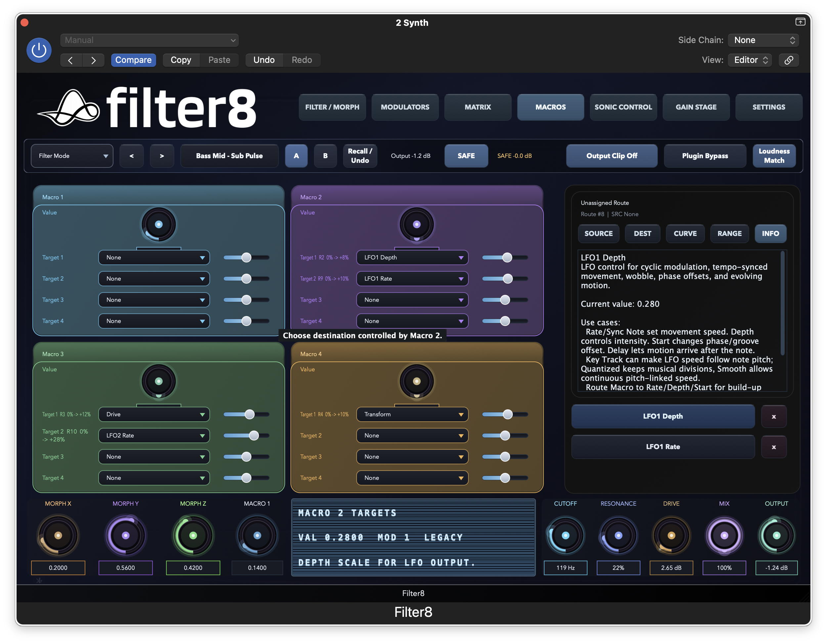This screenshot has width=827, height=644.
Task: Click the CUTOFF 119 Hz value field
Action: coord(565,568)
